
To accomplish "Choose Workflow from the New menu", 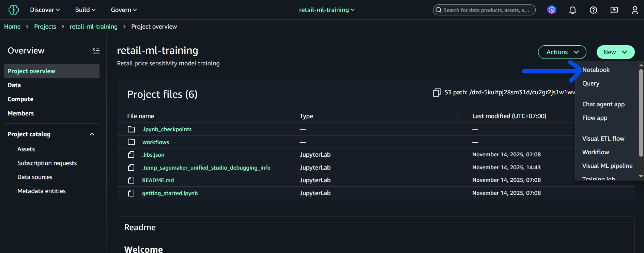I will pyautogui.click(x=596, y=152).
